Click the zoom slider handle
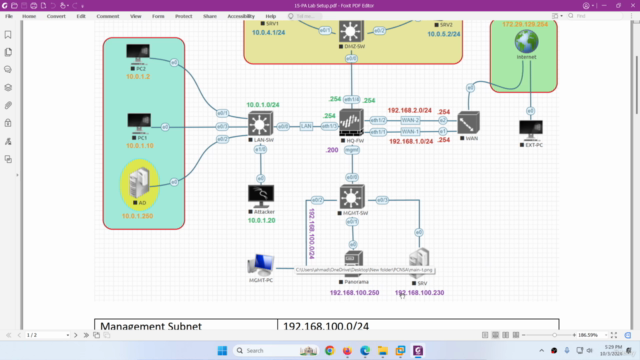This screenshot has height=360, width=640. (554, 335)
